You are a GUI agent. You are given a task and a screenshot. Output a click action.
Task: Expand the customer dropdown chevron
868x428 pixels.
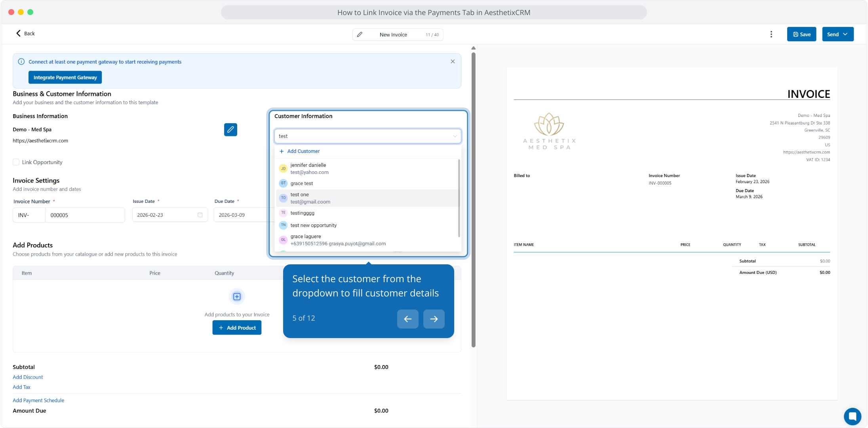point(455,136)
